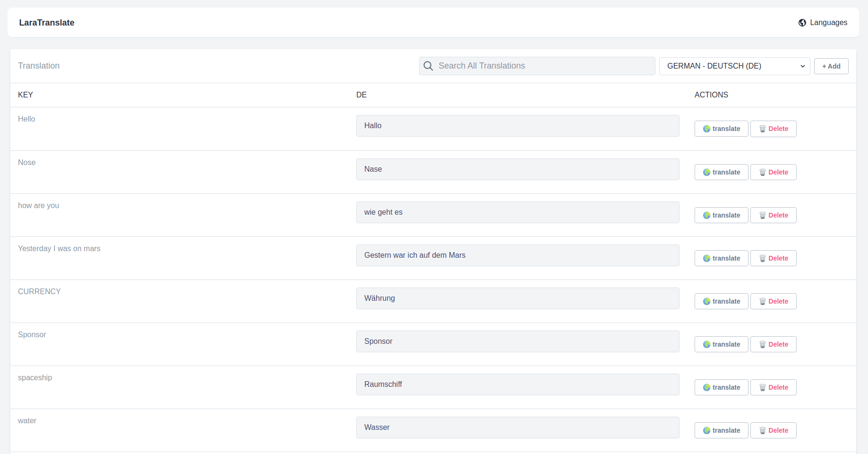
Task: Select the 'Nose' key text
Action: tap(27, 163)
